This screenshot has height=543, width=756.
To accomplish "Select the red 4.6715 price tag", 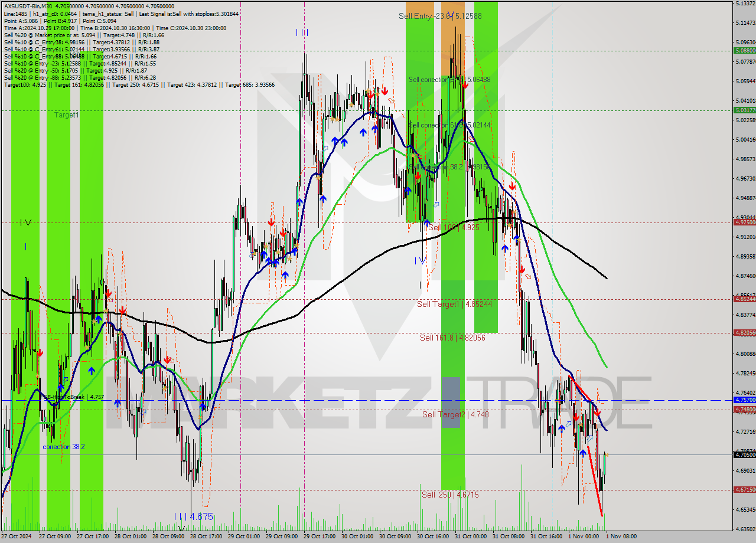I will pyautogui.click(x=744, y=490).
